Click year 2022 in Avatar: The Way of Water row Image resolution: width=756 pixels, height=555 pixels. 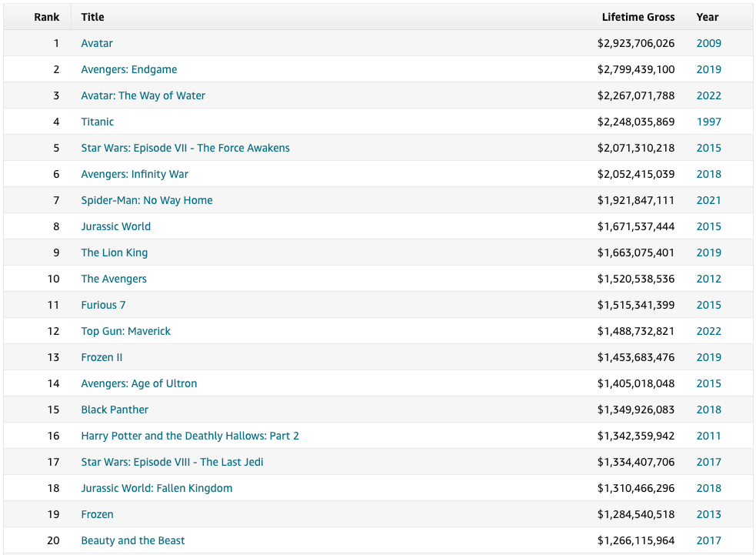click(x=709, y=95)
